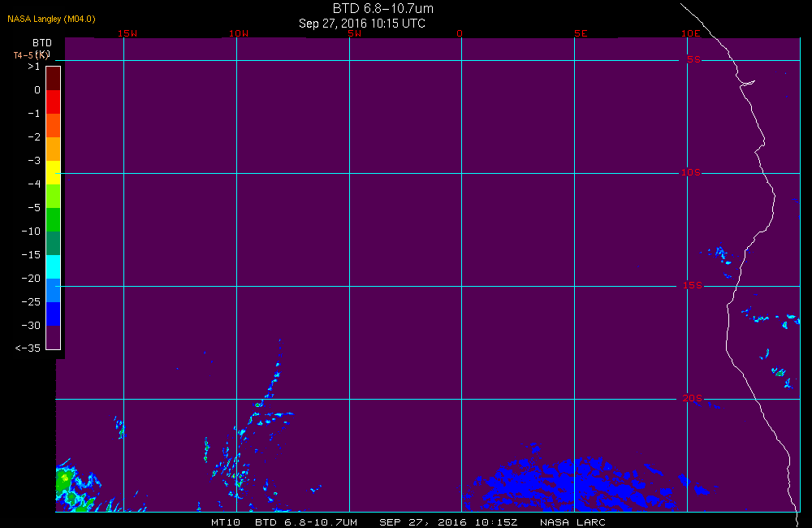Select the orange -2 K legend swatch
812x528 pixels.
click(54, 149)
